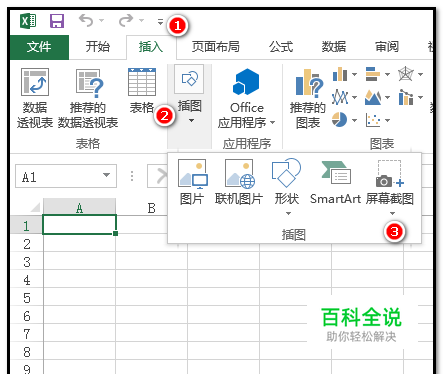Image resolution: width=443 pixels, height=374 pixels.
Task: Select cell A1
Action: 79,225
